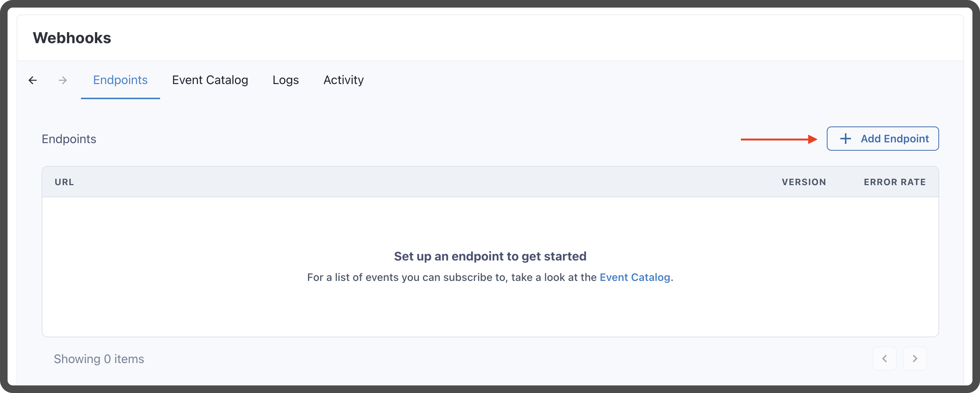Viewport: 980px width, 393px height.
Task: Click the Endpoints section heading above the table
Action: (x=69, y=139)
